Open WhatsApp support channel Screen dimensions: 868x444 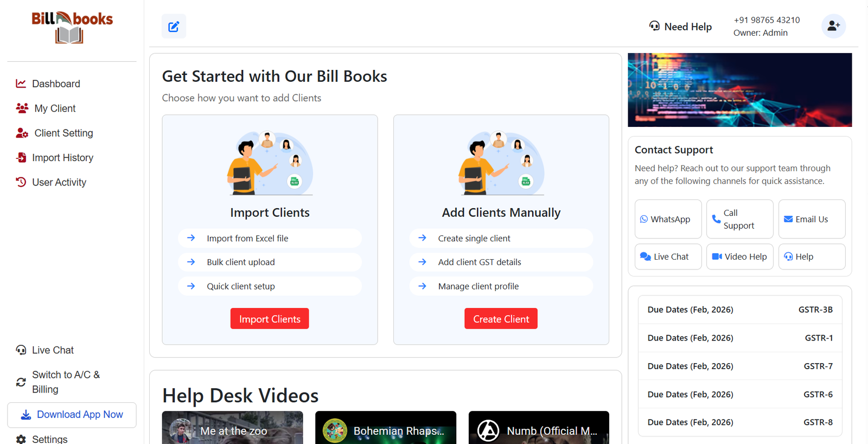pyautogui.click(x=668, y=219)
